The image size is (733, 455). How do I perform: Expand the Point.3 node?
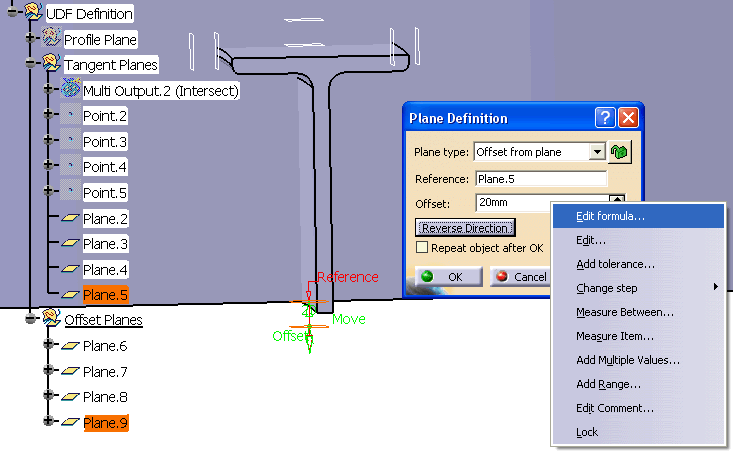click(48, 139)
